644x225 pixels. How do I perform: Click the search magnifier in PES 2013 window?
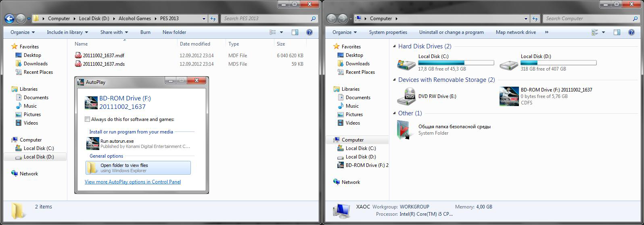coord(313,19)
